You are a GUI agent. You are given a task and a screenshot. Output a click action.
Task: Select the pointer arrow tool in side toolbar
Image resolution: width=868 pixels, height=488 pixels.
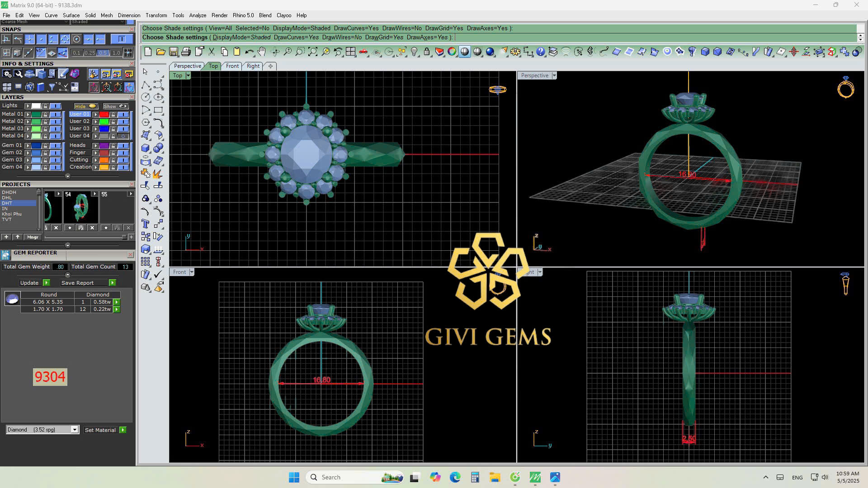pos(145,72)
